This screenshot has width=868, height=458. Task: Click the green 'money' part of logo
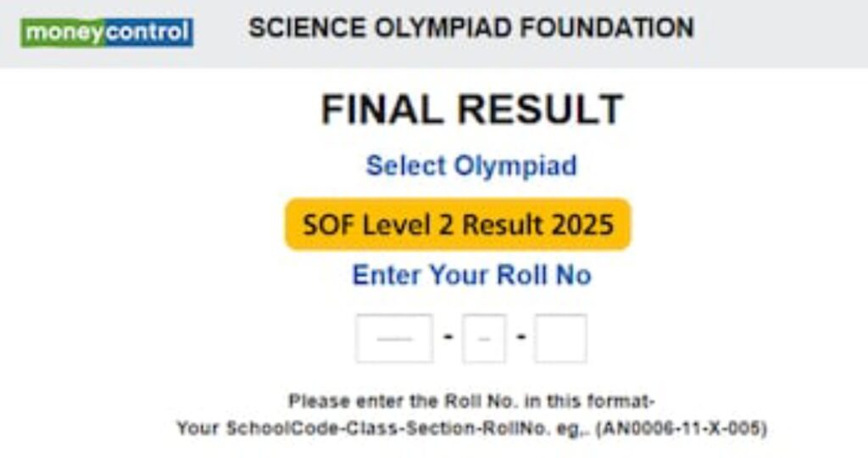61,32
